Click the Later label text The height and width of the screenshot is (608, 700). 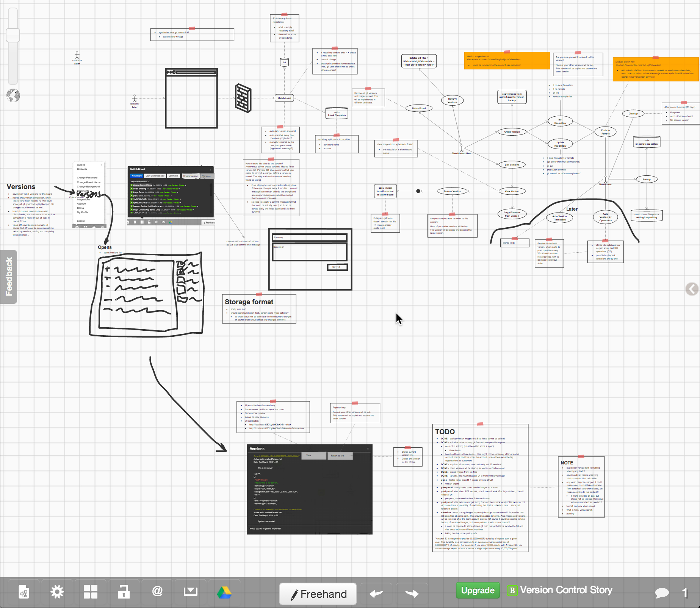(x=572, y=209)
